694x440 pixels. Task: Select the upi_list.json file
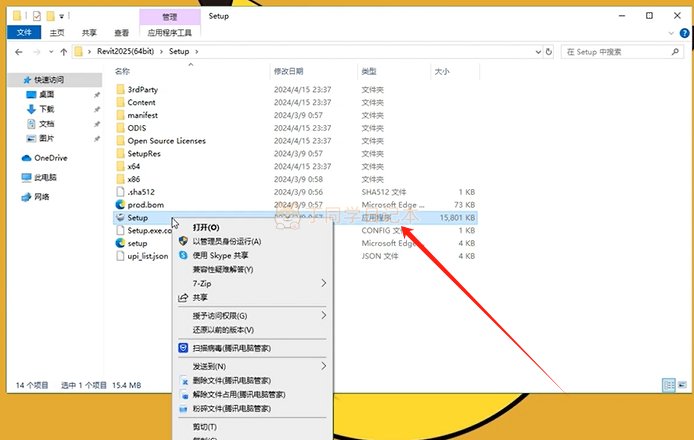click(148, 256)
